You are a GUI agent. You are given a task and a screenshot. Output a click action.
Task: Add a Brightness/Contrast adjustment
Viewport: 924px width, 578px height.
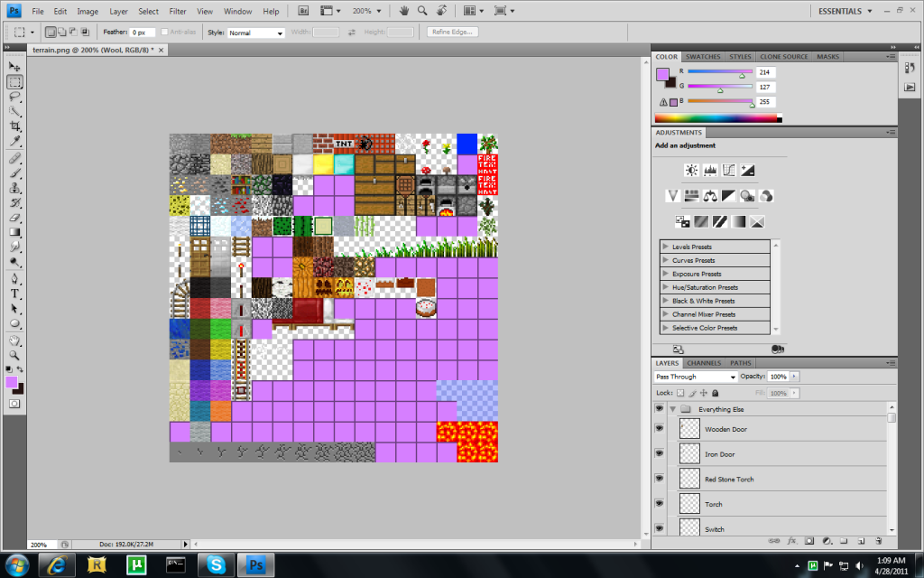[691, 171]
